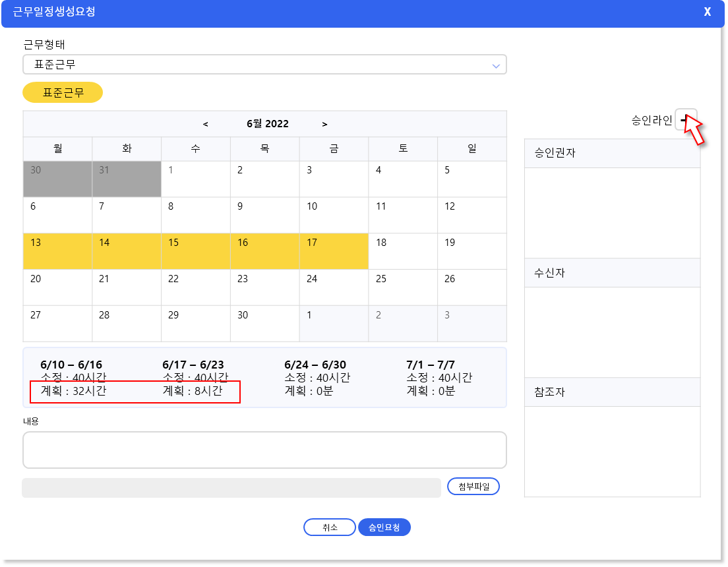Open the 근무형태 dropdown
The height and width of the screenshot is (567, 728).
tap(264, 65)
